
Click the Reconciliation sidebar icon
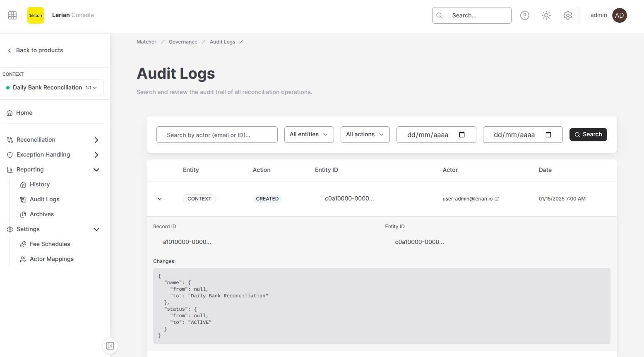[10, 140]
